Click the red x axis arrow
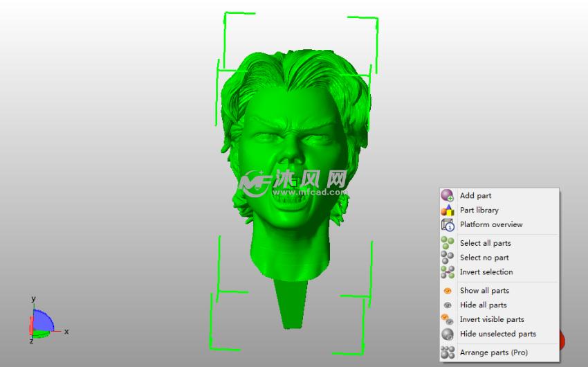This screenshot has width=588, height=367. coord(55,332)
